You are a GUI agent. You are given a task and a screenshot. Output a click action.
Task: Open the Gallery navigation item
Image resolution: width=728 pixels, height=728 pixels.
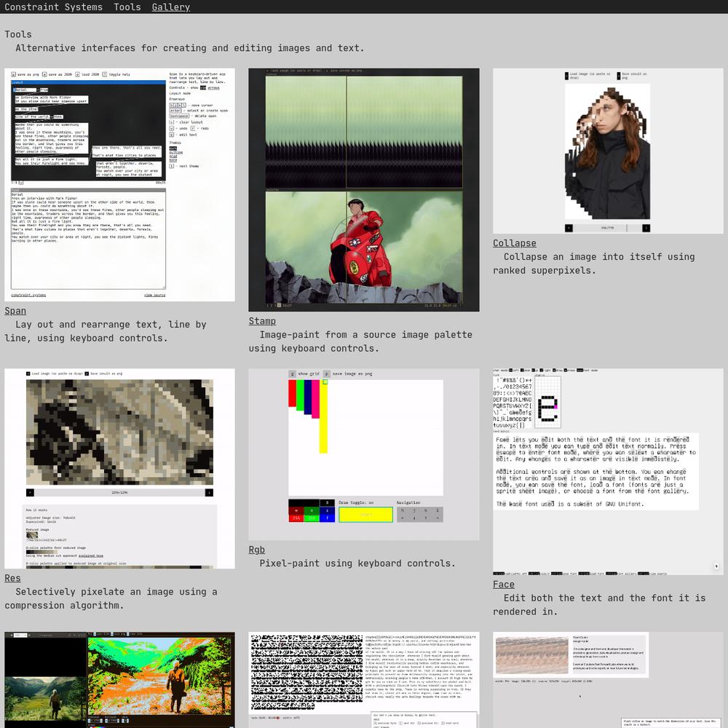(171, 7)
